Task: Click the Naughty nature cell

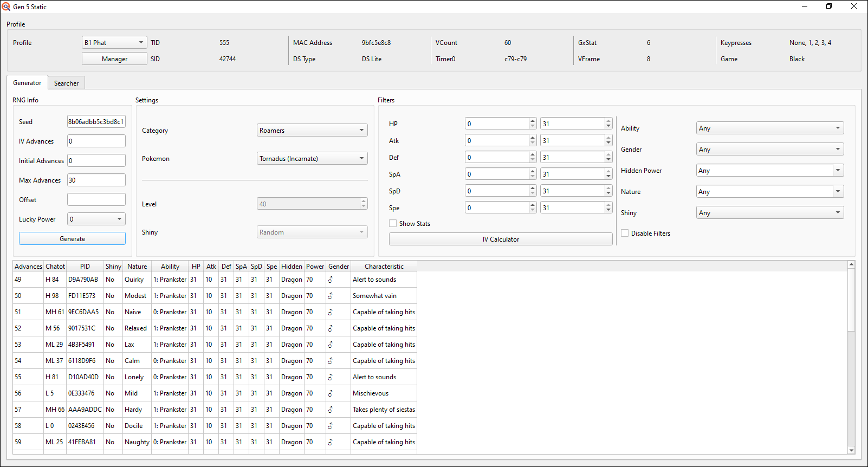Action: coord(137,442)
